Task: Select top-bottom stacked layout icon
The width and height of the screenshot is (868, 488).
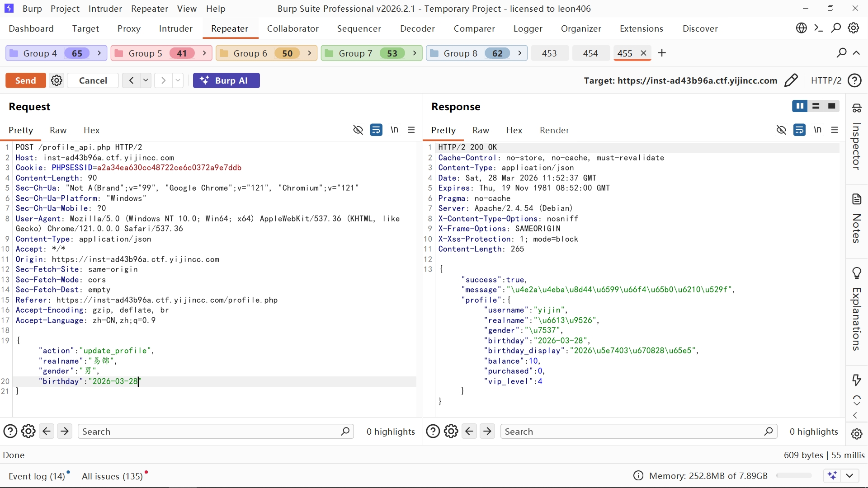Action: (x=816, y=106)
